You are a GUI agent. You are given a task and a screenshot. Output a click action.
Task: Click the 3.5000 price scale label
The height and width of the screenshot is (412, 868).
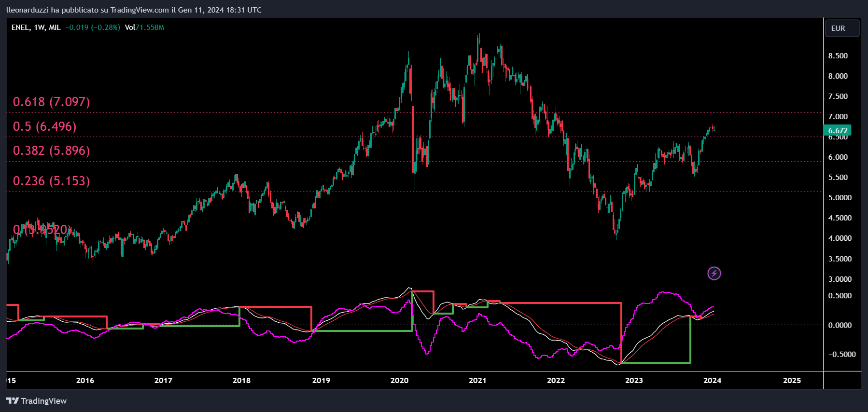point(840,259)
